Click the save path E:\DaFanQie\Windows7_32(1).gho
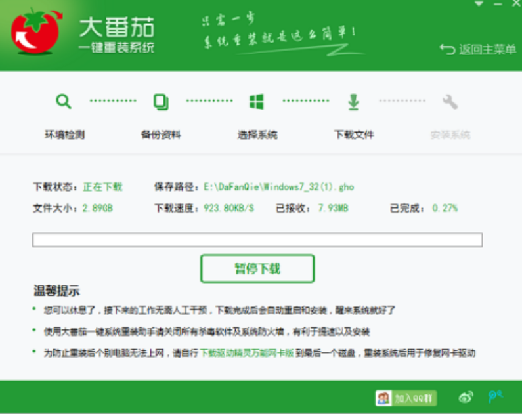This screenshot has height=420, width=522. tap(279, 187)
